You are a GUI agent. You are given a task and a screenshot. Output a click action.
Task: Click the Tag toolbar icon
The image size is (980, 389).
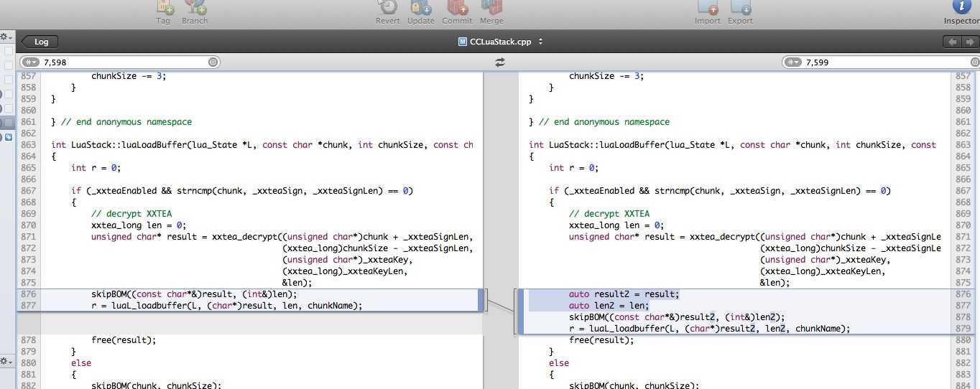point(165,8)
